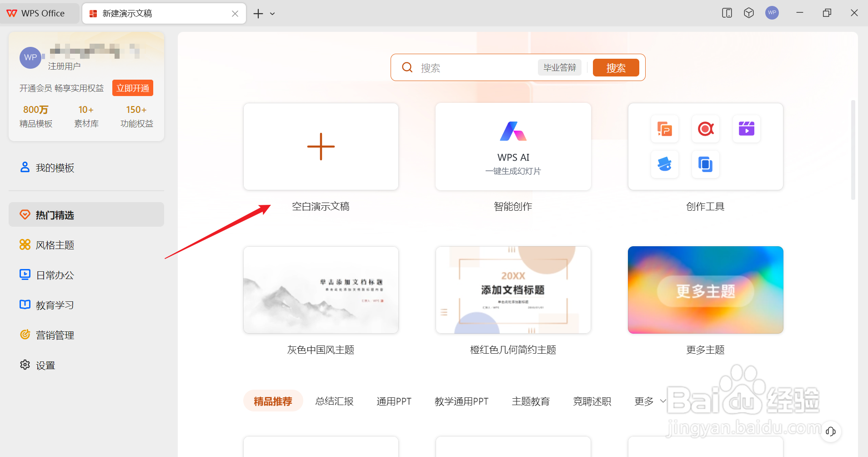Image resolution: width=868 pixels, height=457 pixels.
Task: Open the orange slide tool icon in 创作工具
Action: 665,129
